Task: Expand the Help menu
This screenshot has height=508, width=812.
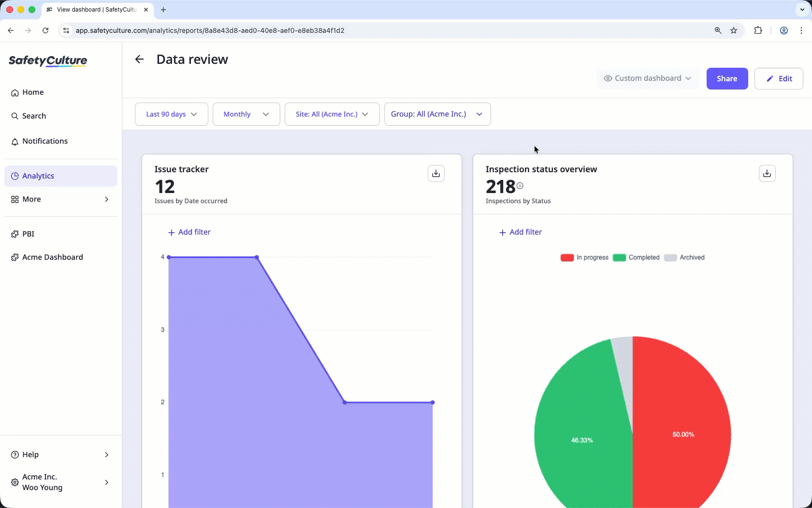Action: 61,455
